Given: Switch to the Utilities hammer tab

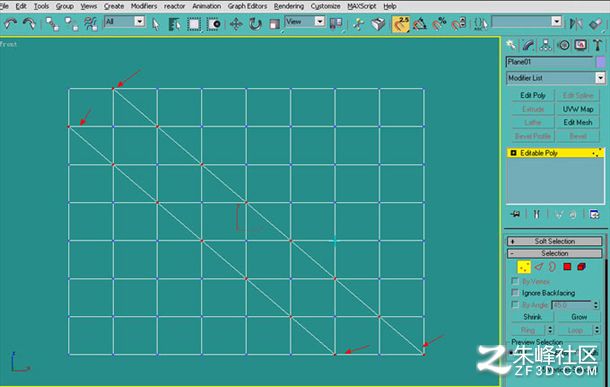Looking at the screenshot, I should pos(598,46).
